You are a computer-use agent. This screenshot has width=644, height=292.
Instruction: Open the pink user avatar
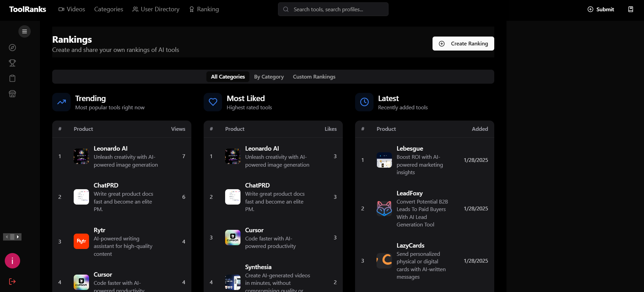pos(12,261)
